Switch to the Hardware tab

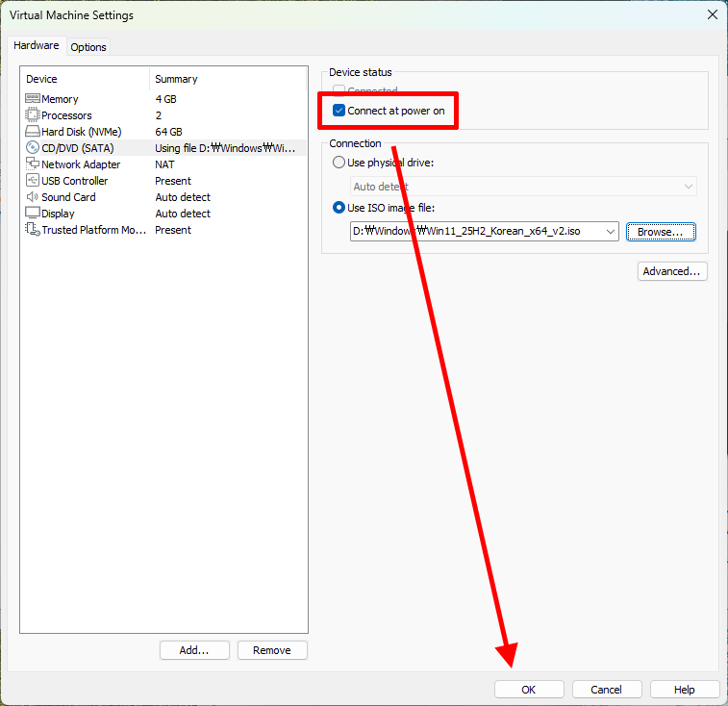click(x=37, y=45)
